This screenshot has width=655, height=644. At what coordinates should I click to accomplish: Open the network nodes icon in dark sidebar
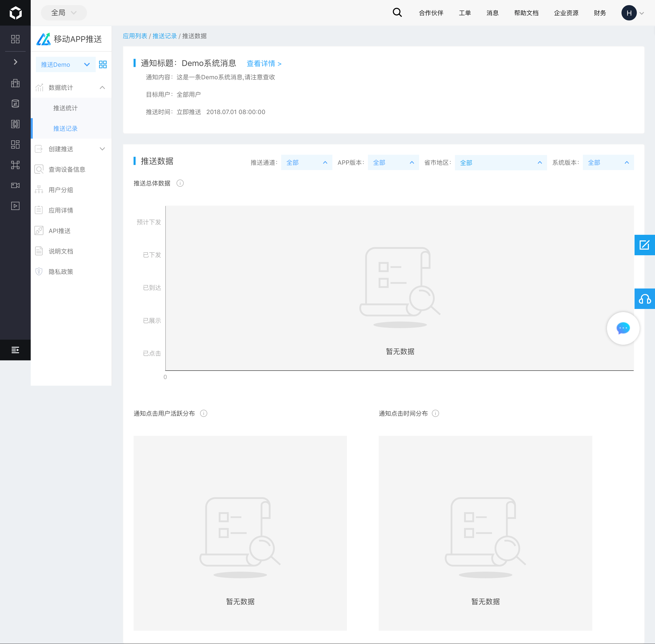tap(15, 165)
